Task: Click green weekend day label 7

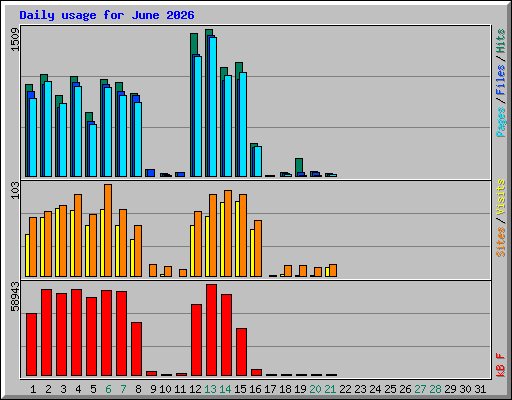Action: (123, 389)
